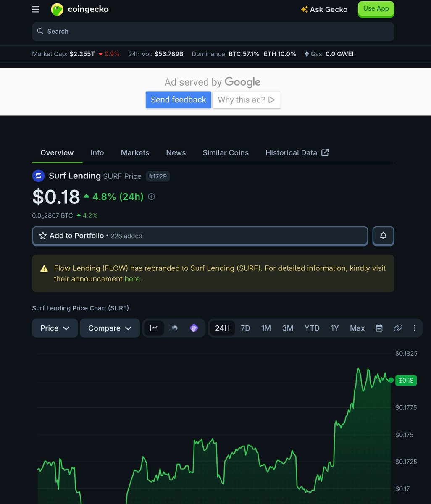Screen dimensions: 431x504
Task: Click Why this ad?
Action: [x=247, y=100]
